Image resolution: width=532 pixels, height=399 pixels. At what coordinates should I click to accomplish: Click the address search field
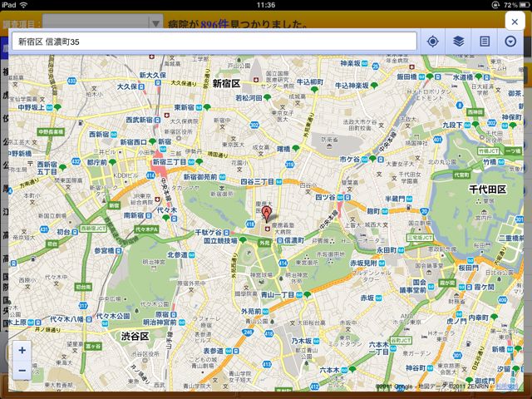coord(214,42)
